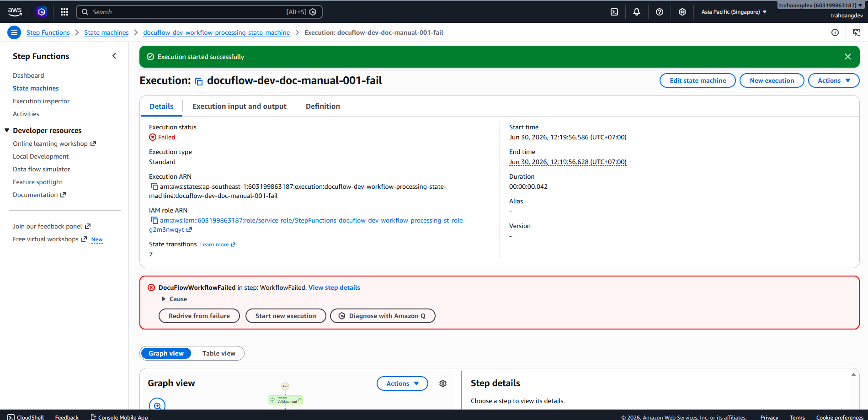Switch to Execution input and output tab
This screenshot has height=420, width=868.
point(240,106)
